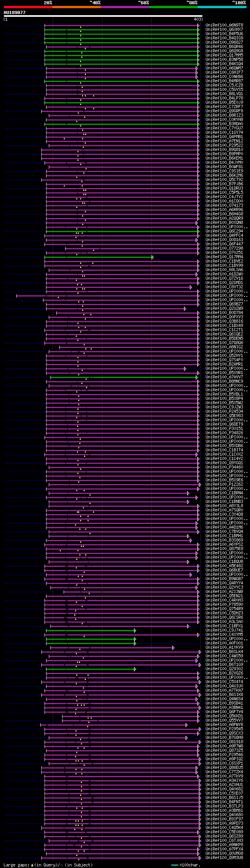Click the UniRef100_B3MDA0 label
Viewport: 250px width, 868px height.
coord(224,124)
